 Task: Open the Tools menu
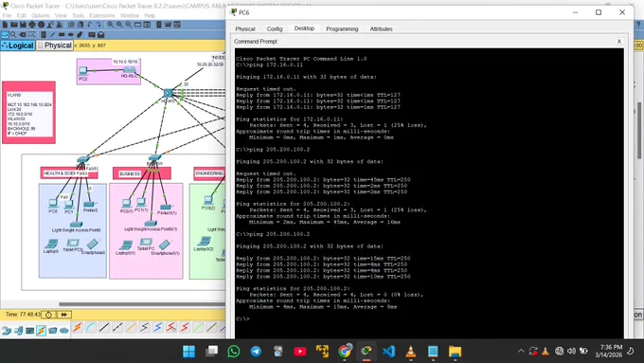click(x=78, y=15)
